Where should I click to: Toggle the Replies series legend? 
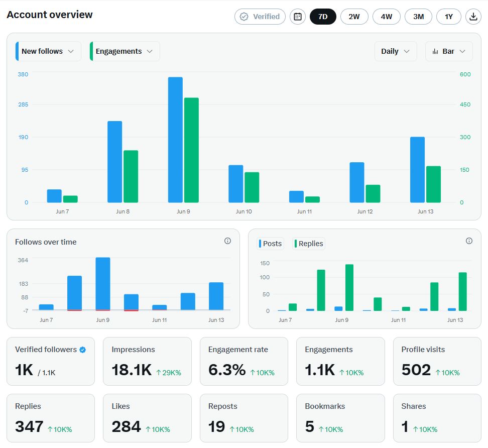pos(309,244)
